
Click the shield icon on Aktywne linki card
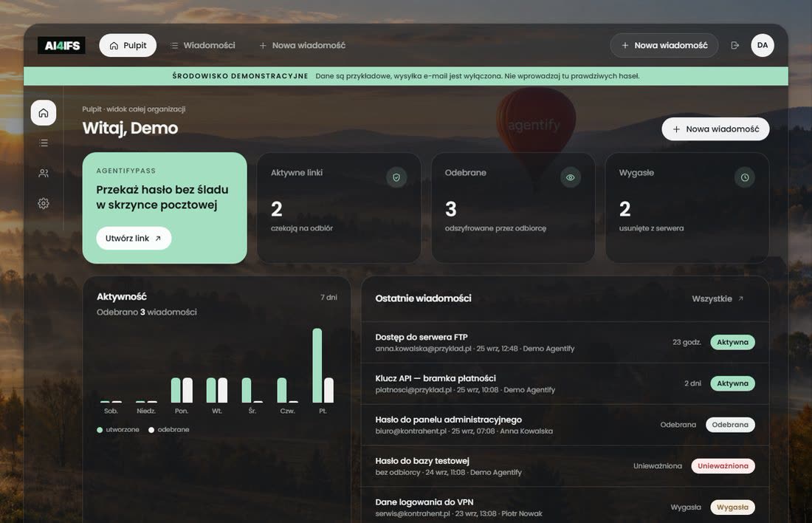(x=396, y=177)
